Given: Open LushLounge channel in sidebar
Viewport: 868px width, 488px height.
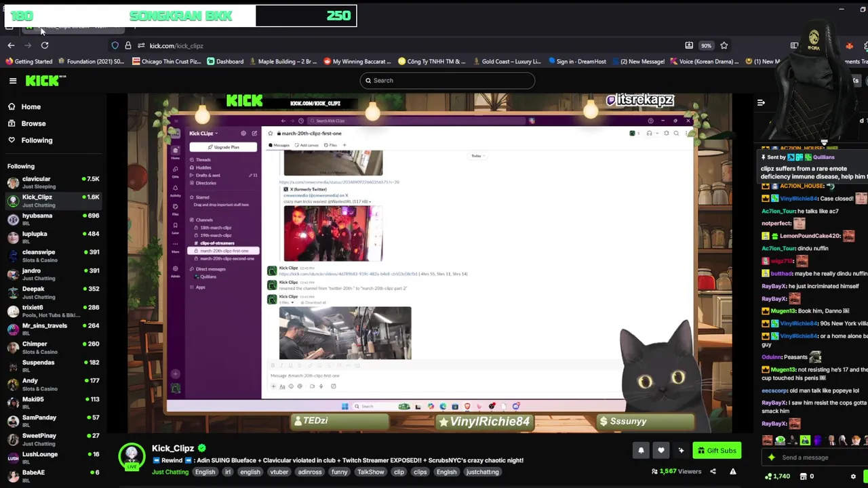Looking at the screenshot, I should (53, 458).
